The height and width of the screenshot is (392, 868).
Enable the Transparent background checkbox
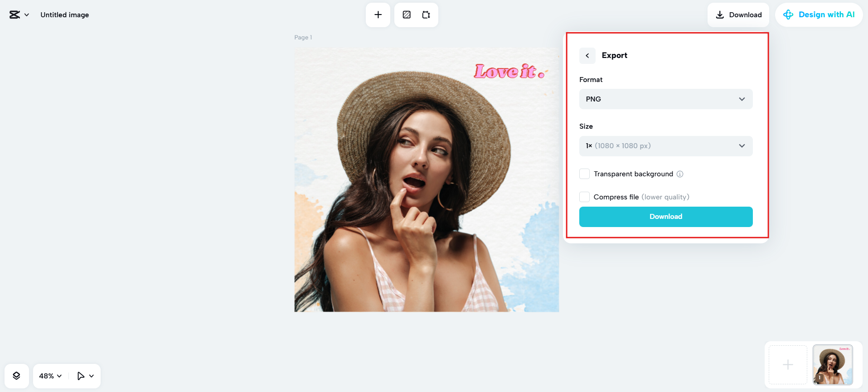coord(585,174)
